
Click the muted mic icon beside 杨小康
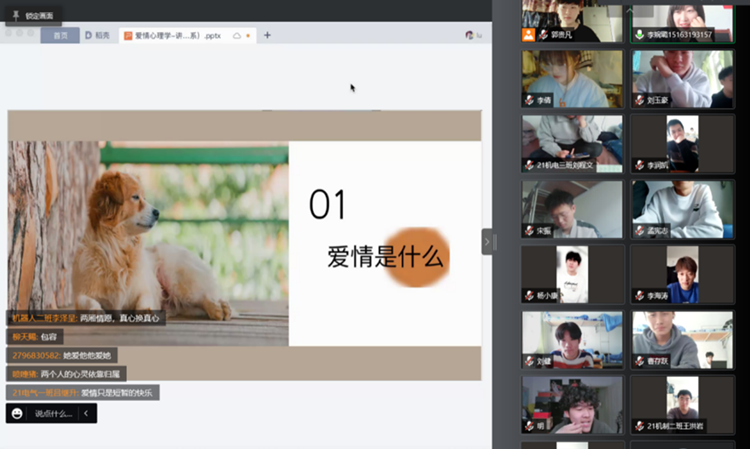click(x=529, y=296)
